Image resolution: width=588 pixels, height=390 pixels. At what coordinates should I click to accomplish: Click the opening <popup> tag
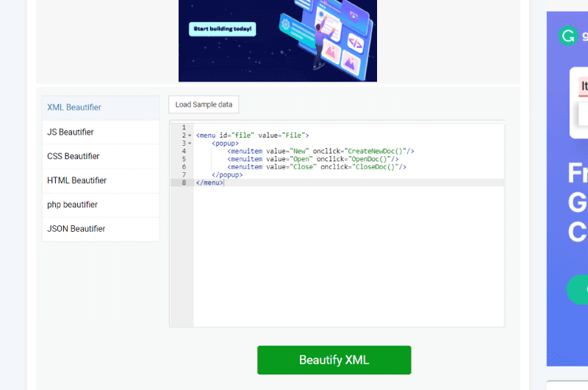225,143
